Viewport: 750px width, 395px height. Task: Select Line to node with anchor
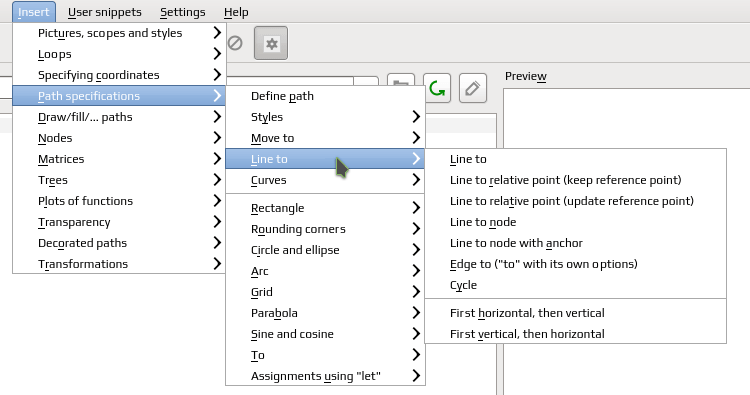click(575, 243)
